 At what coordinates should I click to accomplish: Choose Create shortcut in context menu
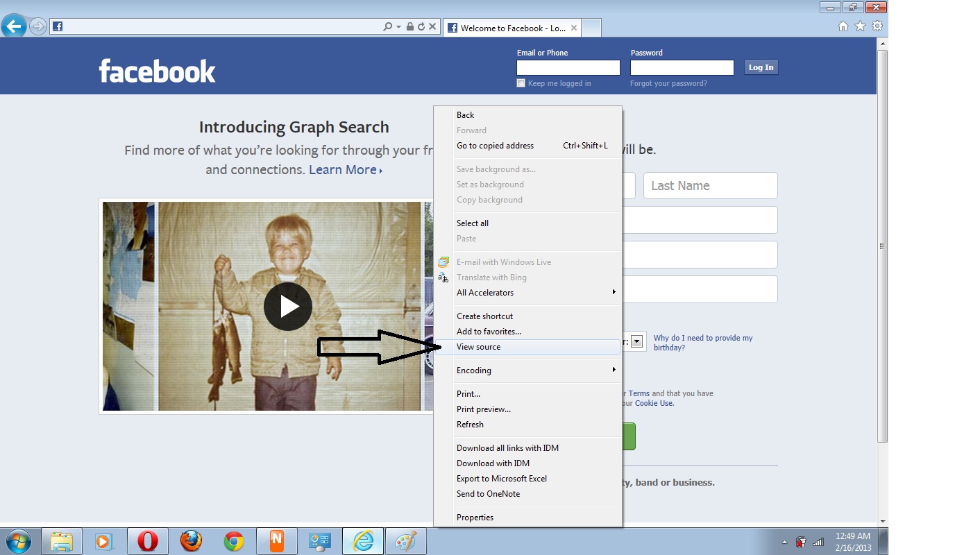tap(528, 316)
